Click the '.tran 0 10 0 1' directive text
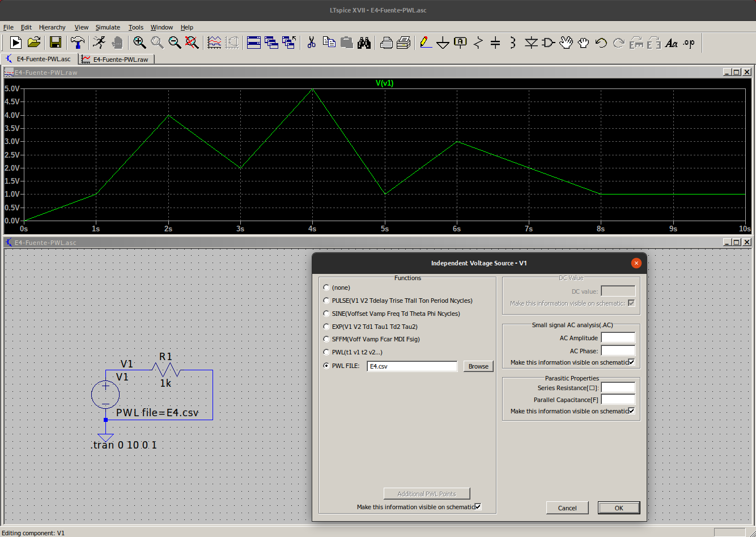Screen dimensions: 756x537 [124, 445]
